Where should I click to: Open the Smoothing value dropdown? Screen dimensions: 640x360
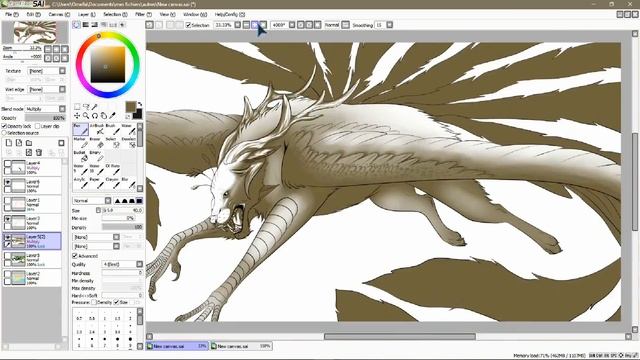pyautogui.click(x=389, y=25)
